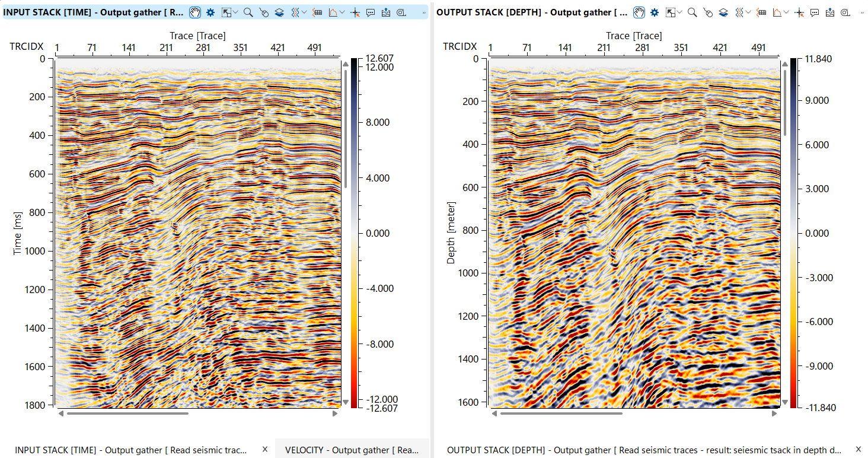The image size is (868, 458).
Task: Open trace header table in INPUT STACK toolbar
Action: tap(317, 12)
